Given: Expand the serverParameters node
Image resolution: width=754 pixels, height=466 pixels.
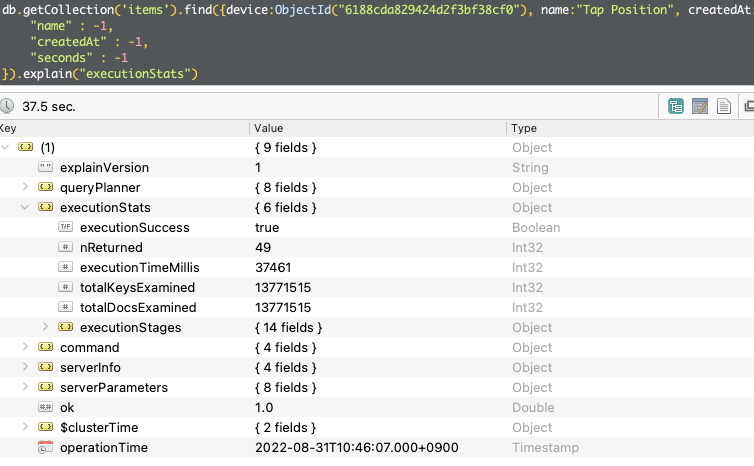Looking at the screenshot, I should click(25, 387).
